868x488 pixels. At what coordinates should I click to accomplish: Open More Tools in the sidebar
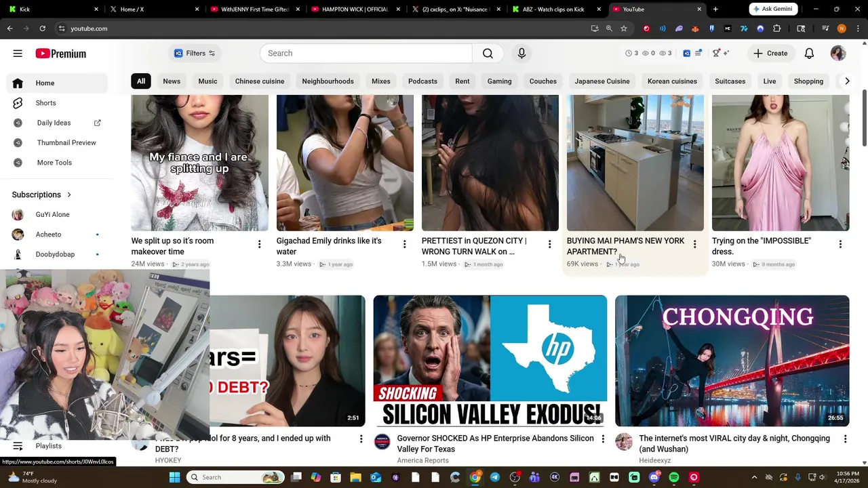(x=57, y=163)
